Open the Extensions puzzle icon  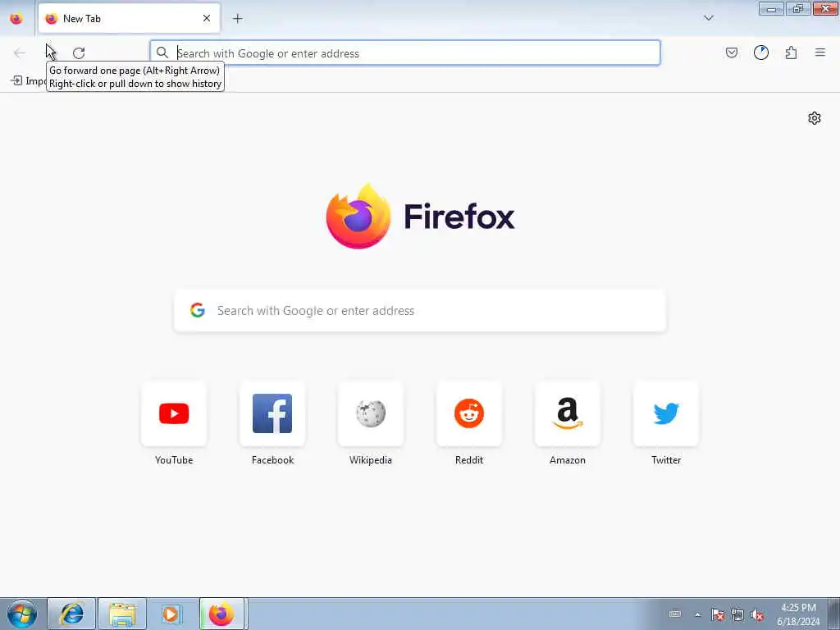[x=791, y=52]
